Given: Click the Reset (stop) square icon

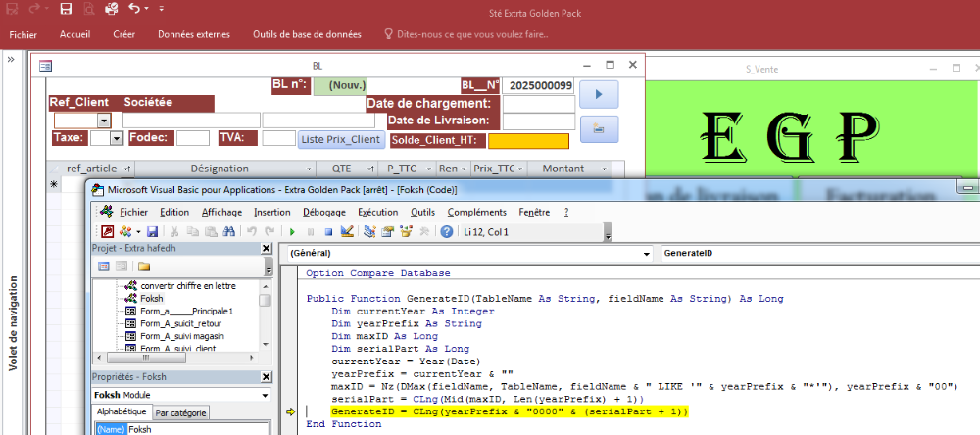Looking at the screenshot, I should (328, 232).
